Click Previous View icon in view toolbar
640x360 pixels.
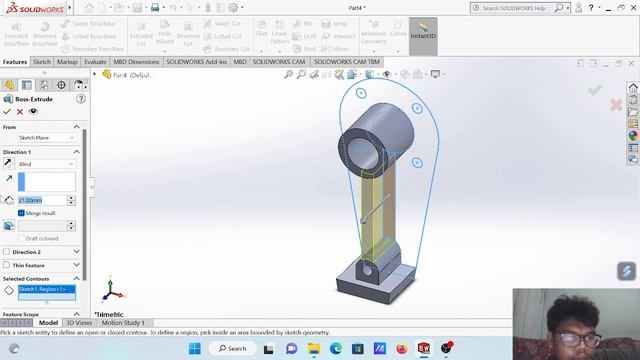[x=314, y=74]
